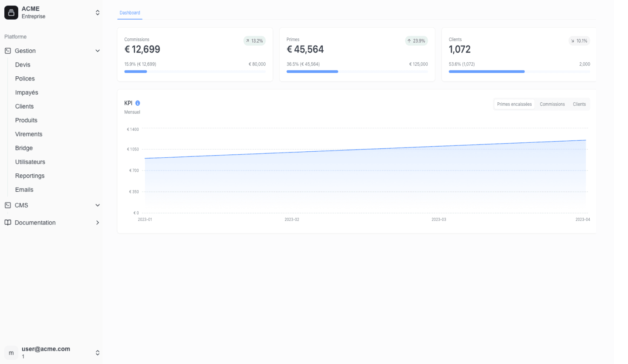Click the user avatar labeled m
628x364 pixels.
tap(11, 353)
